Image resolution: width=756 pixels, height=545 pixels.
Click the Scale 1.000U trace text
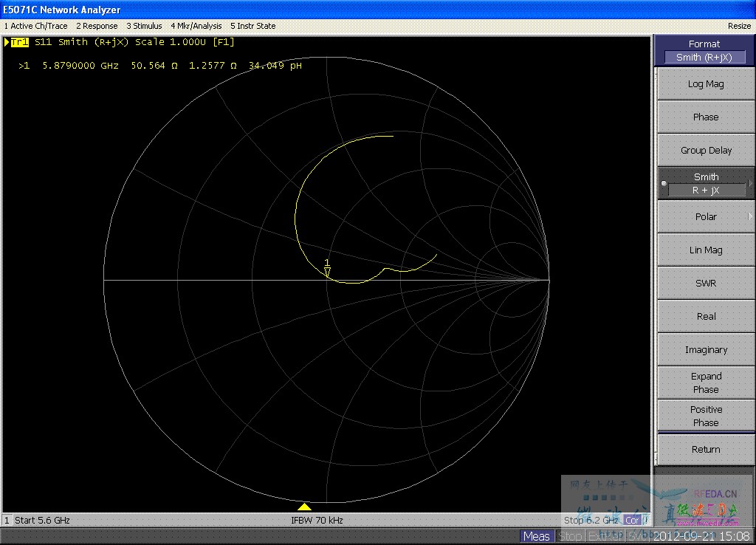(x=171, y=42)
